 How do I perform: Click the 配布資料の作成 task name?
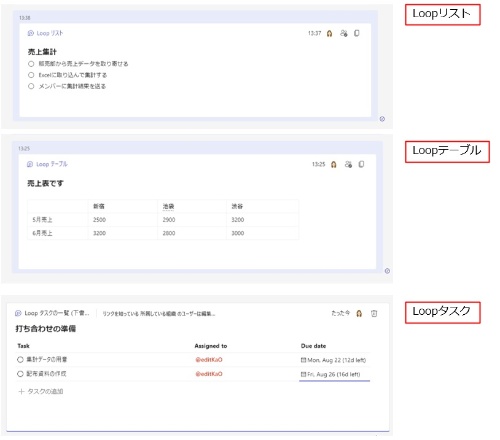(x=46, y=374)
